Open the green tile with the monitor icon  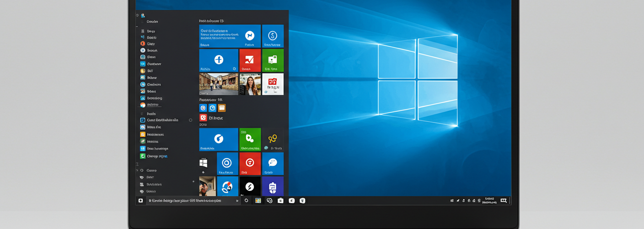[x=273, y=60]
